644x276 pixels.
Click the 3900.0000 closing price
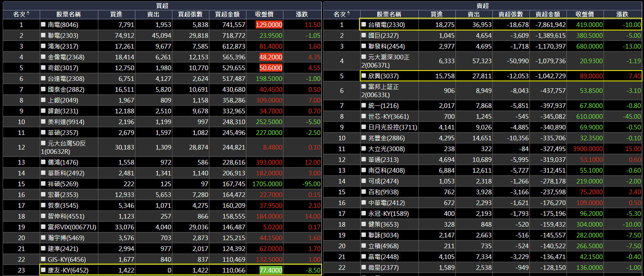click(588, 149)
